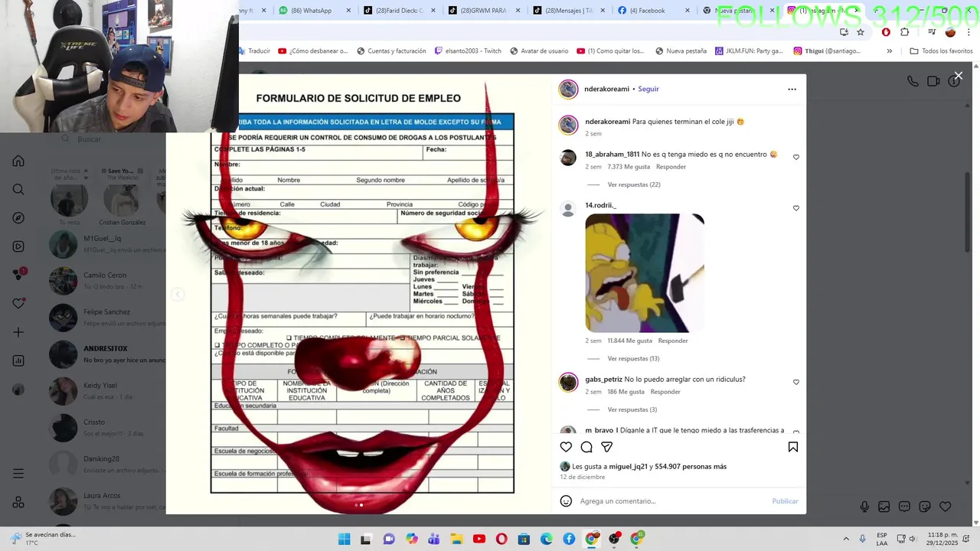Switch to 'Mensajes | TikTok' tab
Screen dimensions: 980x551
tap(568, 11)
